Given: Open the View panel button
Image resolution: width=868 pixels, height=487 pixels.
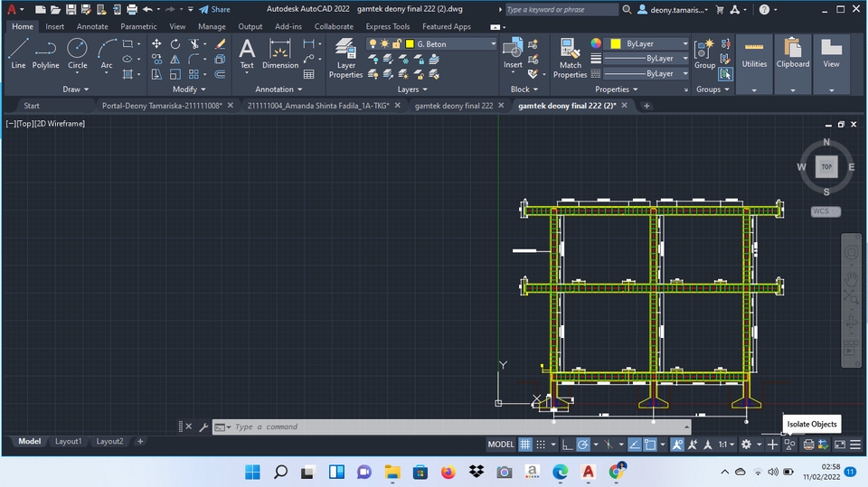Looking at the screenshot, I should pyautogui.click(x=831, y=63).
